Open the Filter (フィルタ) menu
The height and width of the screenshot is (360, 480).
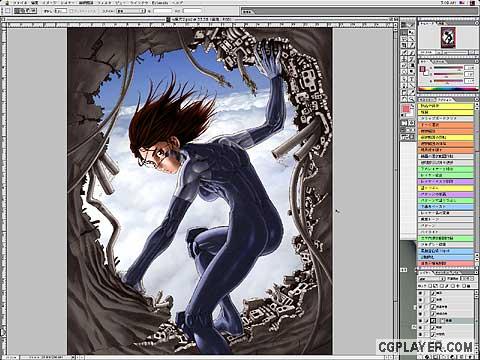[x=105, y=3]
